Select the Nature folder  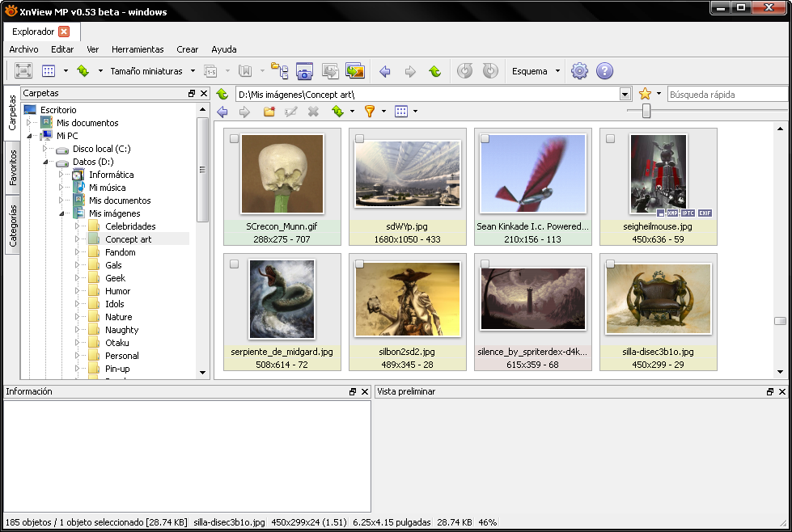tap(119, 317)
